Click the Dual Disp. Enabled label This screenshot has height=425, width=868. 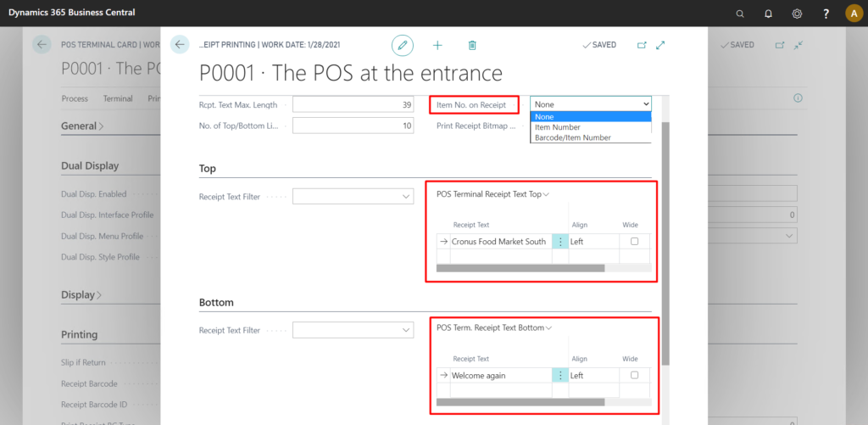pyautogui.click(x=93, y=194)
